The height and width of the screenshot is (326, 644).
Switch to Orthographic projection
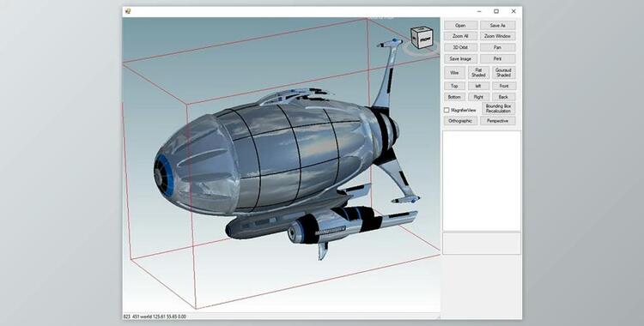coord(460,121)
